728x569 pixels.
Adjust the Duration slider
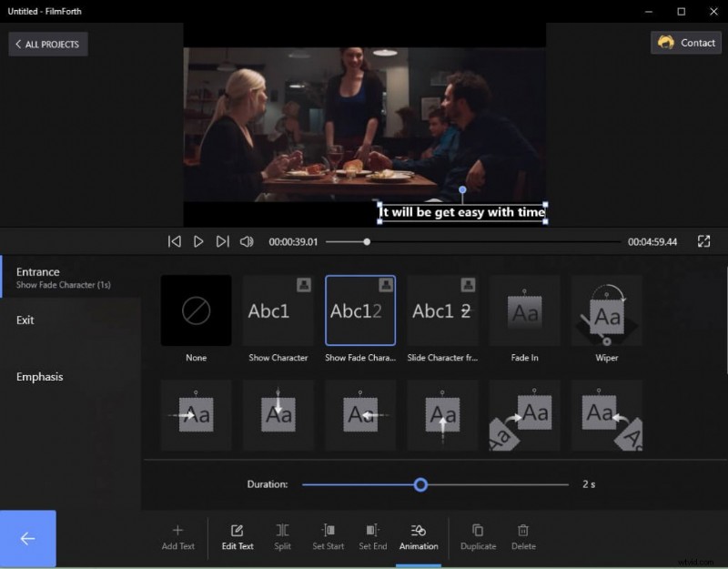tap(420, 485)
